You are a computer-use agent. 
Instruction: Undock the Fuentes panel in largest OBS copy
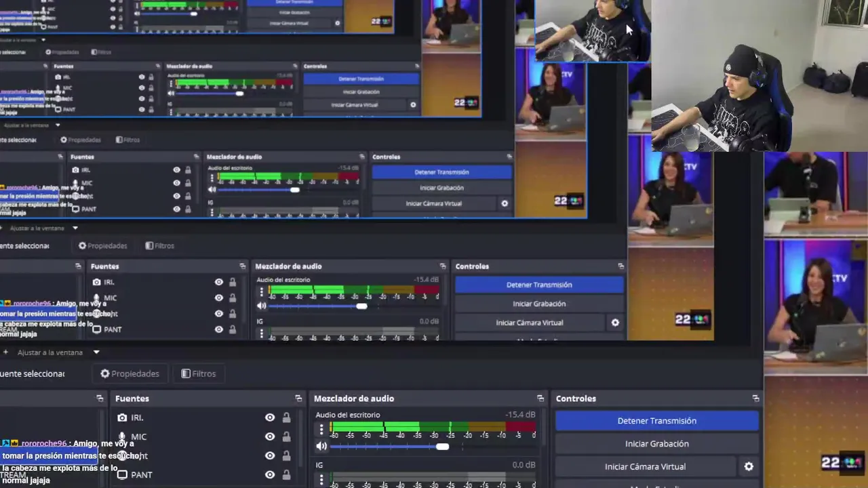pyautogui.click(x=298, y=399)
